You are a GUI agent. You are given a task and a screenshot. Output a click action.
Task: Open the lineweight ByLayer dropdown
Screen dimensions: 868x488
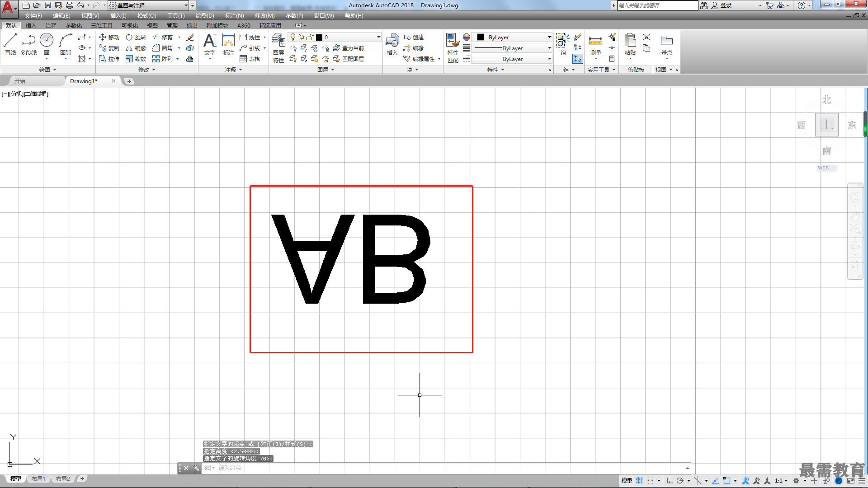click(512, 48)
